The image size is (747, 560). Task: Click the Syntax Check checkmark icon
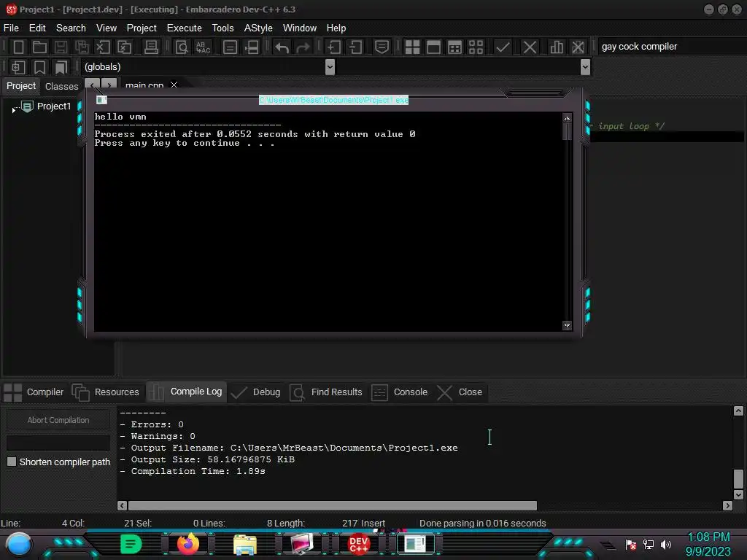(x=503, y=47)
